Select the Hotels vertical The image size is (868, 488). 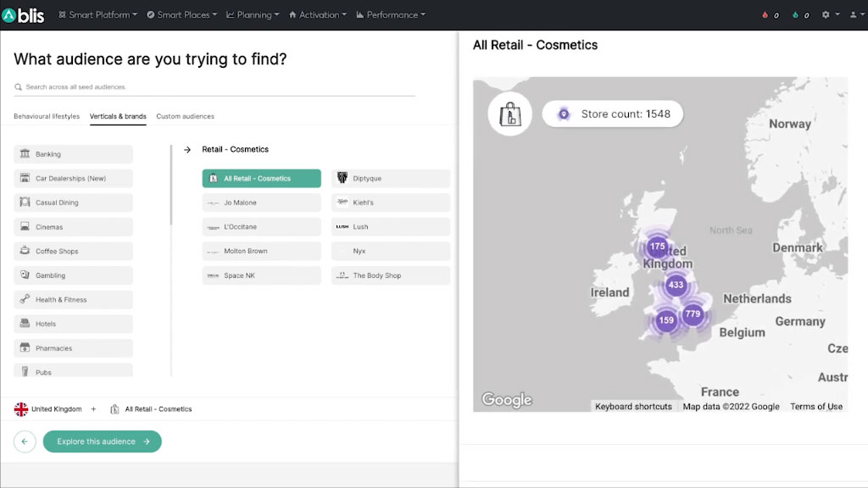(73, 324)
